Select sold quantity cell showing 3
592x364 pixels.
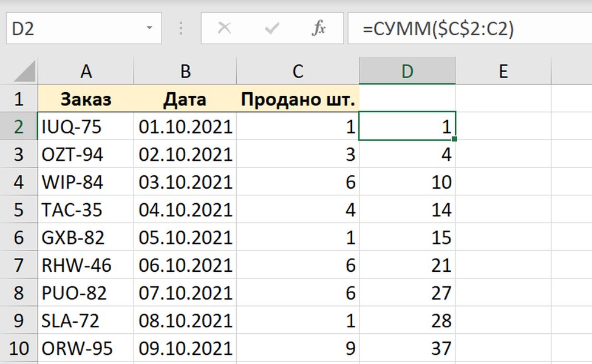coord(298,154)
